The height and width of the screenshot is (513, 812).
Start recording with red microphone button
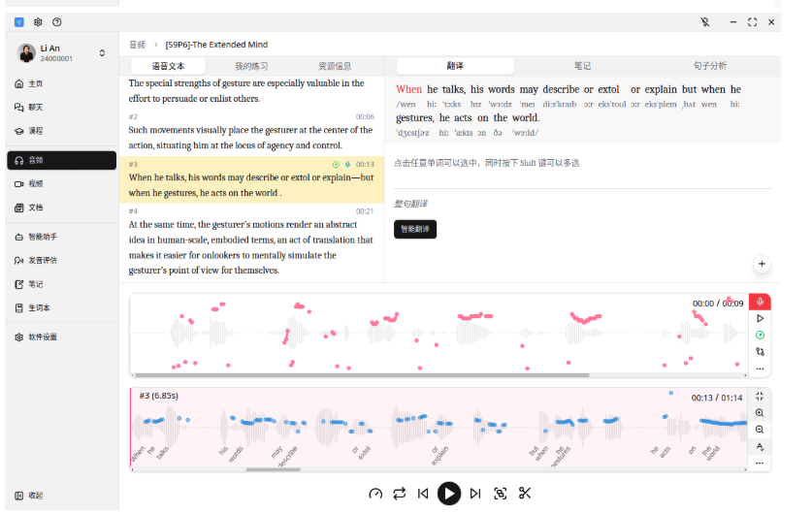point(760,302)
